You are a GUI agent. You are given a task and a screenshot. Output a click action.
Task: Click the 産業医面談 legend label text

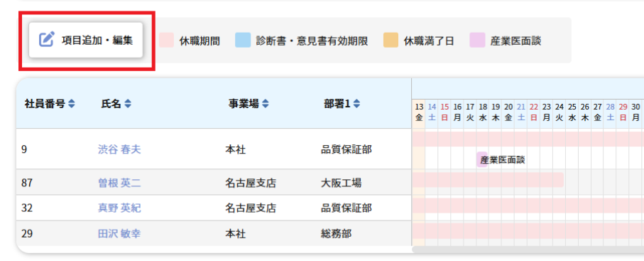click(515, 41)
